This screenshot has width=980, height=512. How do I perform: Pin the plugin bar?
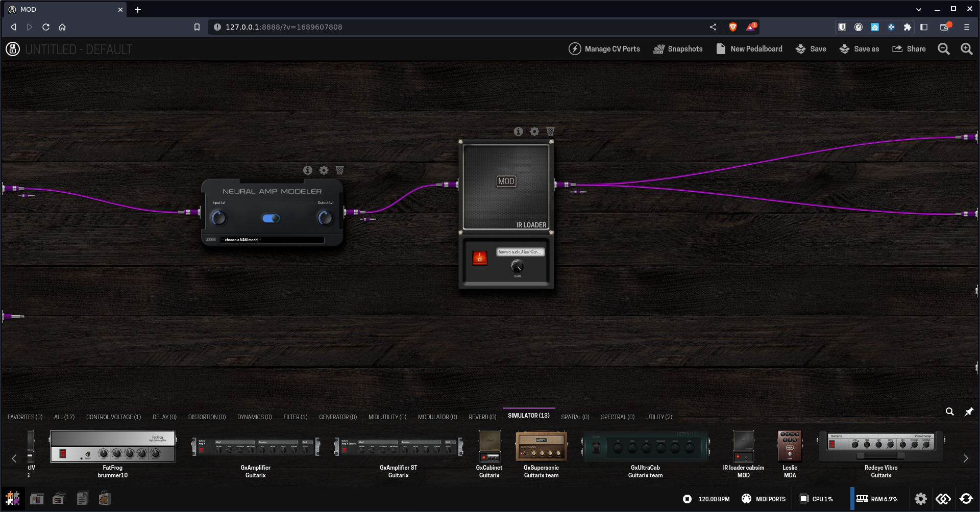968,412
